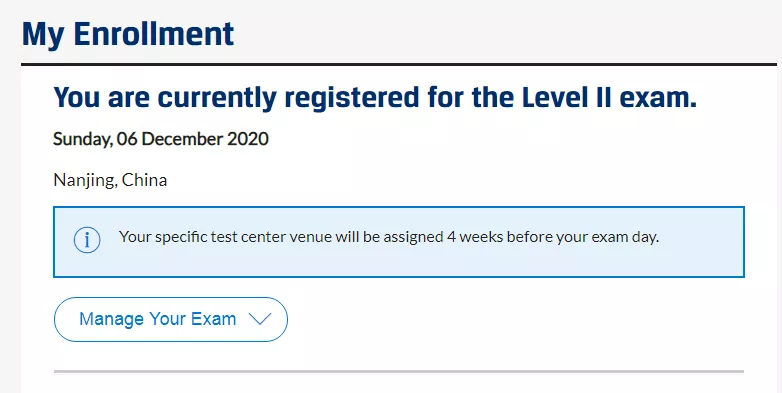
Task: Click the year '2020' in exam date
Action: [x=248, y=139]
